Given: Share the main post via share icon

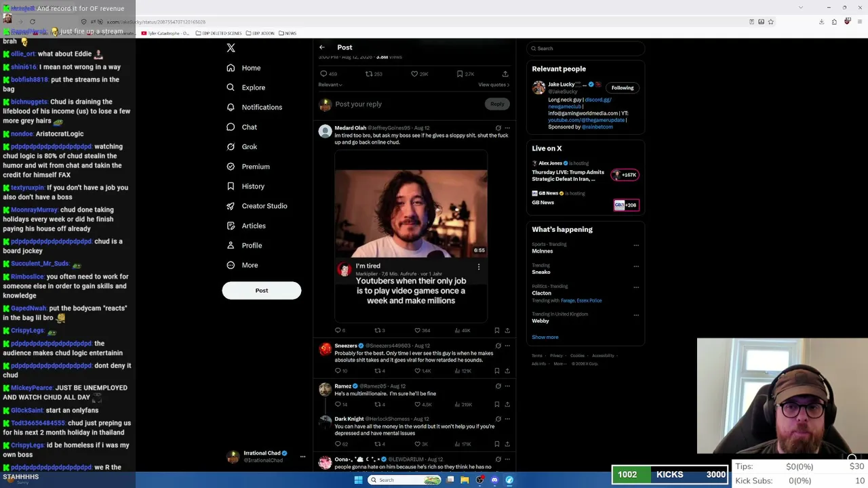Looking at the screenshot, I should click(x=505, y=74).
